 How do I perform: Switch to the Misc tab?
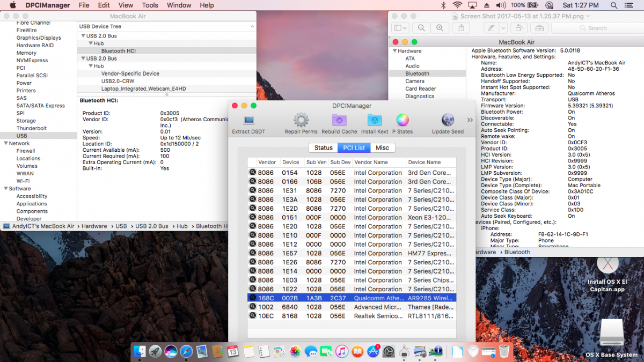[382, 147]
